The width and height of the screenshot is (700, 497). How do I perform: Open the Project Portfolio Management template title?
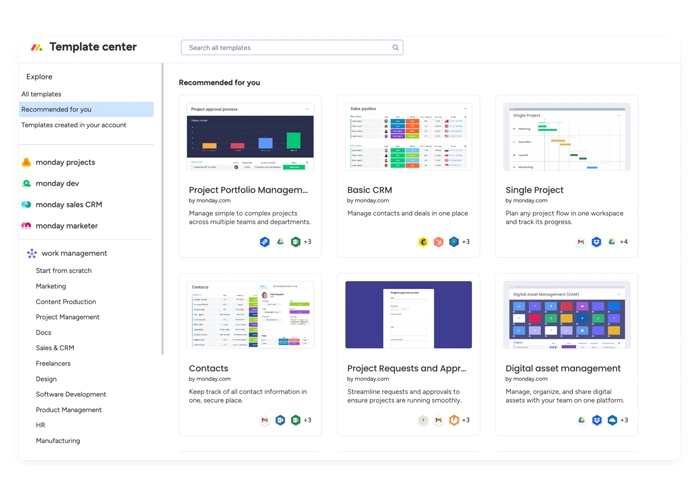pos(248,190)
